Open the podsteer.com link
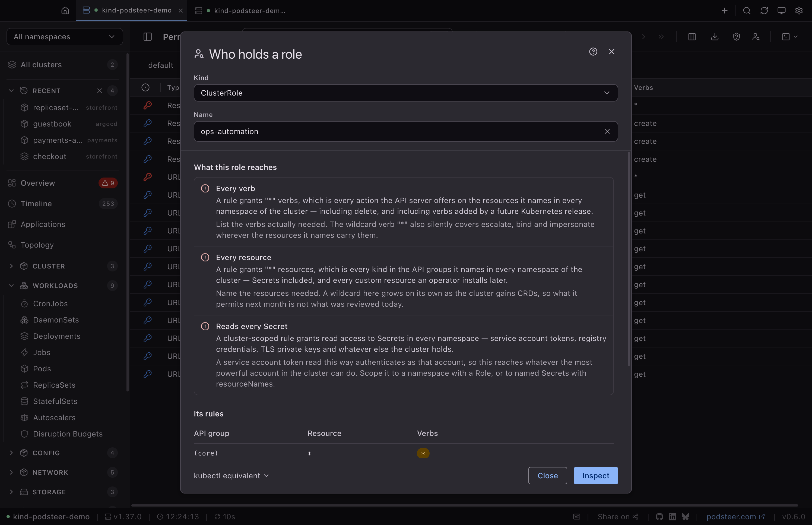Screen dimensions: 812x525 (735, 517)
